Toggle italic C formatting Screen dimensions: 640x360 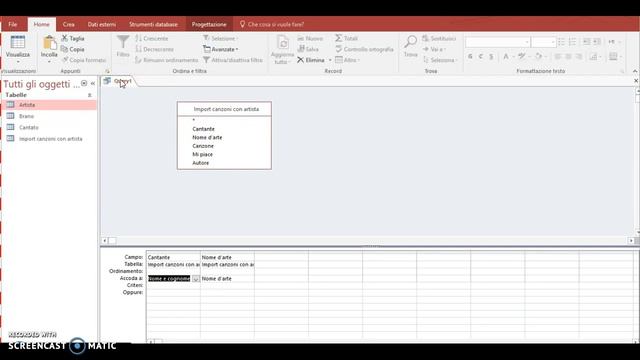tap(480, 56)
